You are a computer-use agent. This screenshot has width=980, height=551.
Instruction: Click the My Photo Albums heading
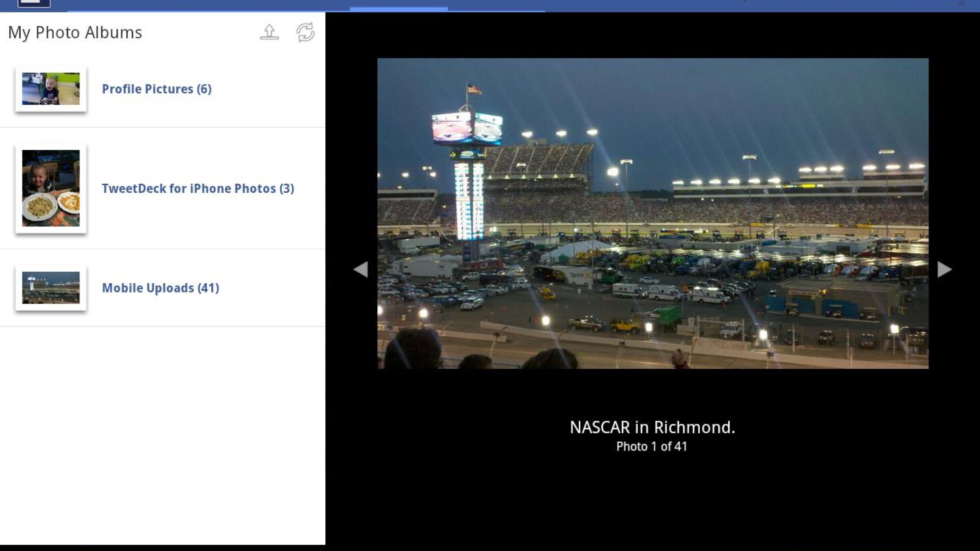tap(75, 33)
